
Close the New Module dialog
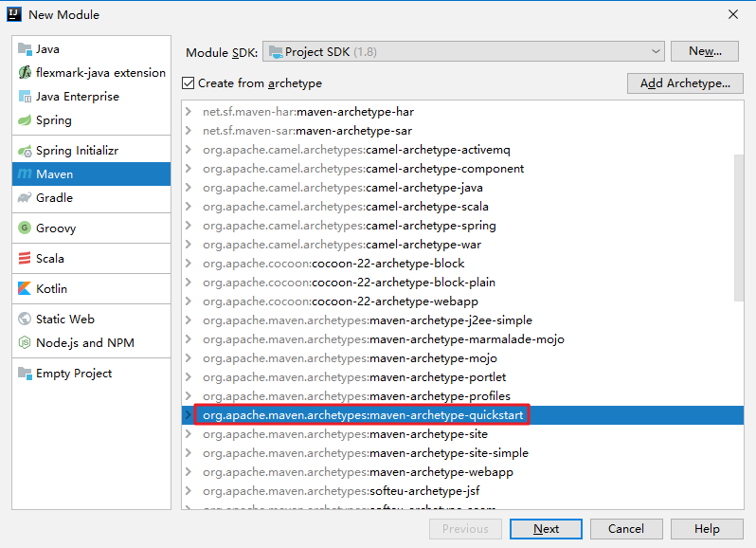[733, 14]
